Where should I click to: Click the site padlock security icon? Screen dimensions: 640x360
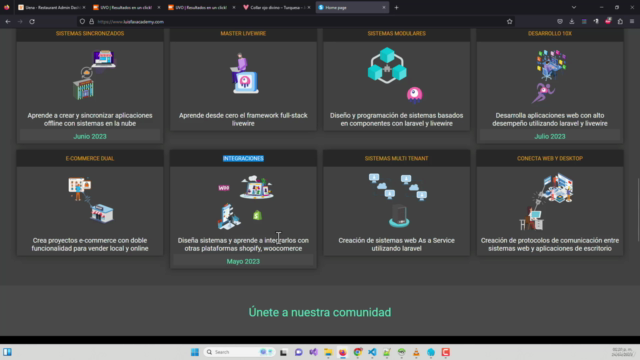tap(91, 22)
